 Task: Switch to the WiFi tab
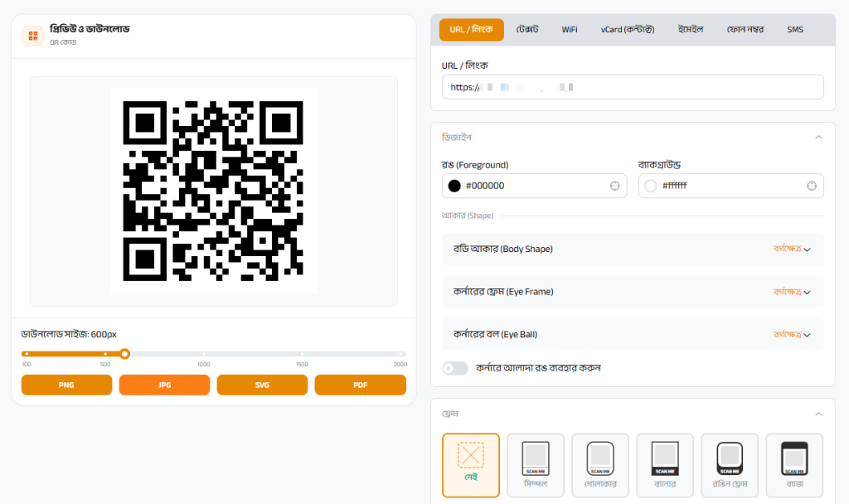point(569,30)
